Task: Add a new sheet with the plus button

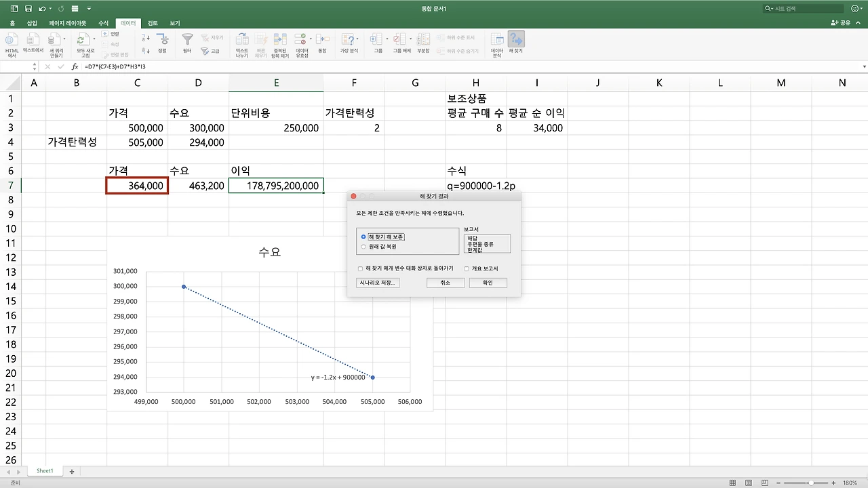Action: 71,471
